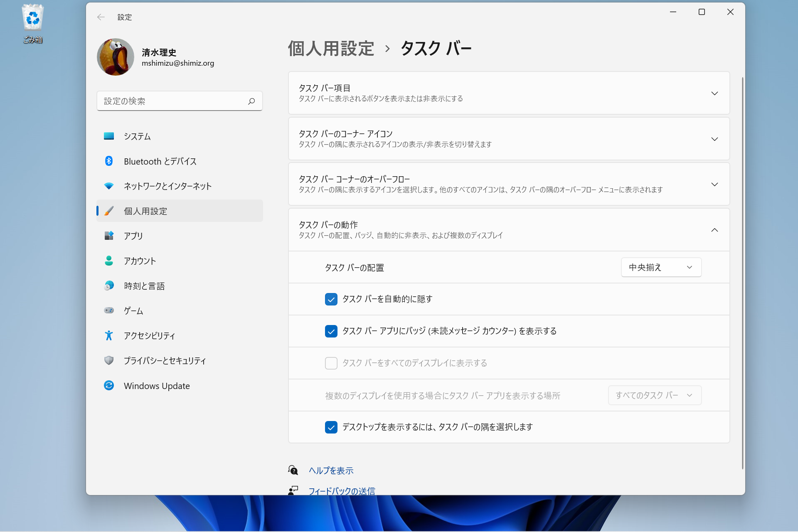The image size is (798, 532).
Task: Select the 時刻と言語 clock icon
Action: 109,286
